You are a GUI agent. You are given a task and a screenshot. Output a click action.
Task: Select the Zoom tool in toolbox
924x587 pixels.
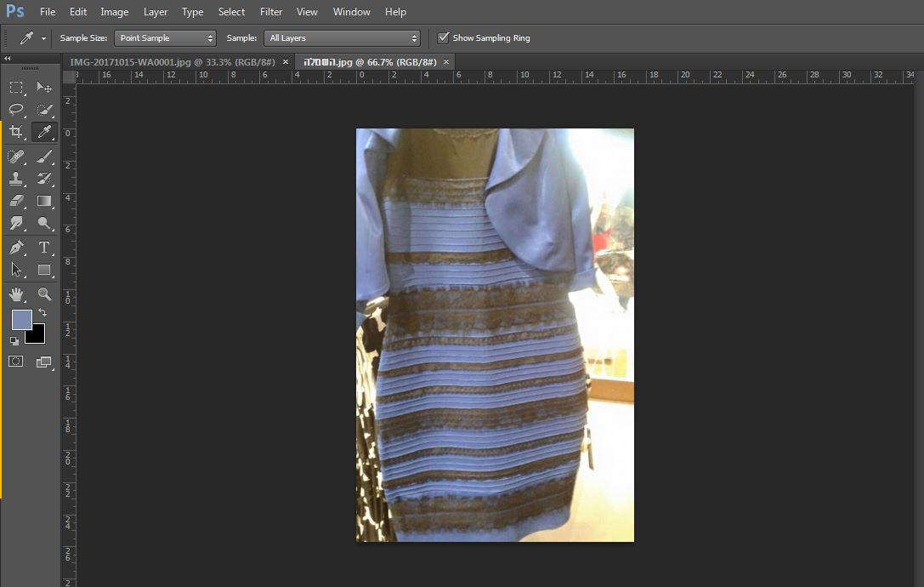[x=44, y=294]
